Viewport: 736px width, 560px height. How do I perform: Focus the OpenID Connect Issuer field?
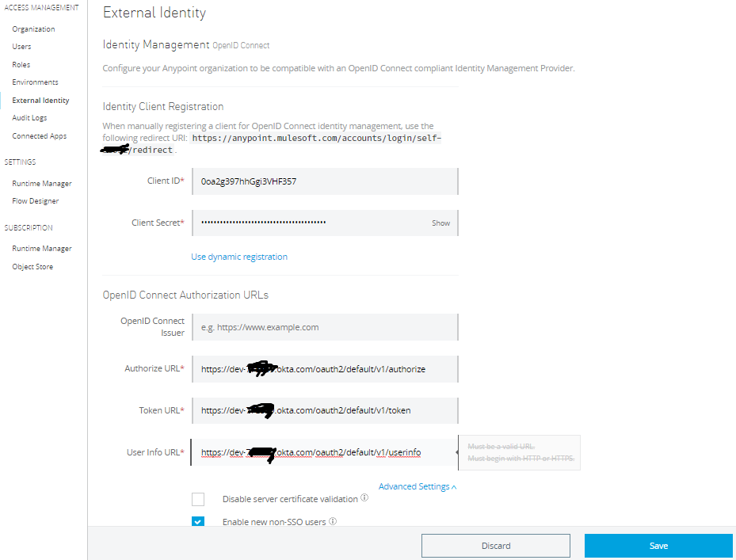[x=325, y=327]
